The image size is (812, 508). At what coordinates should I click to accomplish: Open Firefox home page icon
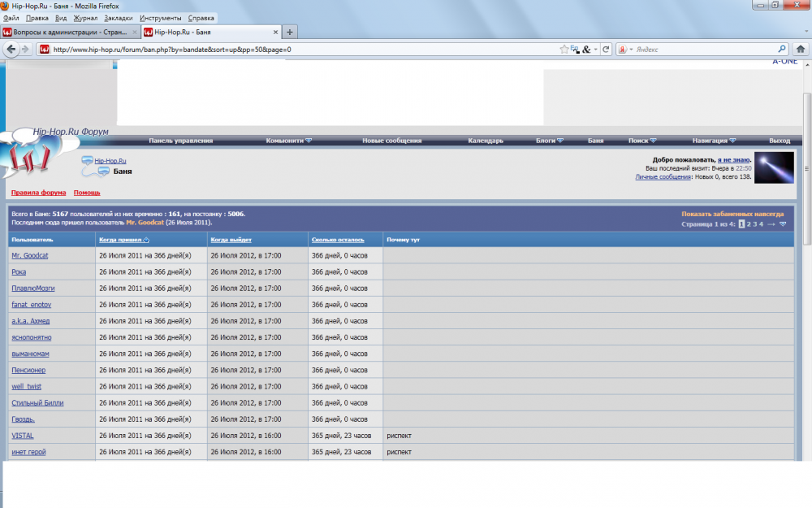pyautogui.click(x=800, y=50)
